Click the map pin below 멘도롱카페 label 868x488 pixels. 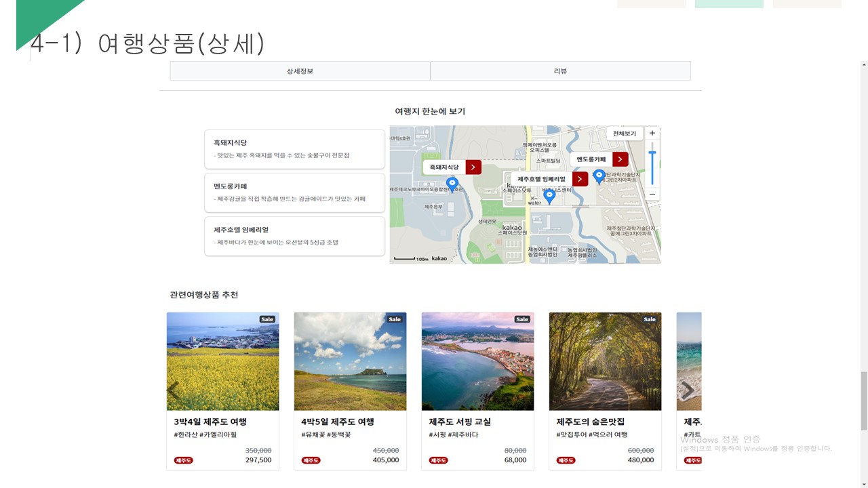(x=599, y=177)
